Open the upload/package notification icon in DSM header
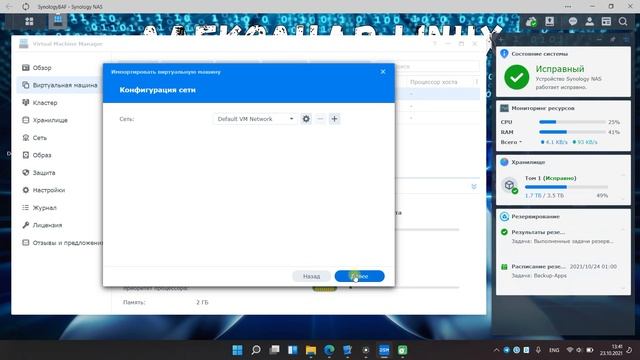The height and width of the screenshot is (360, 640). [x=550, y=21]
